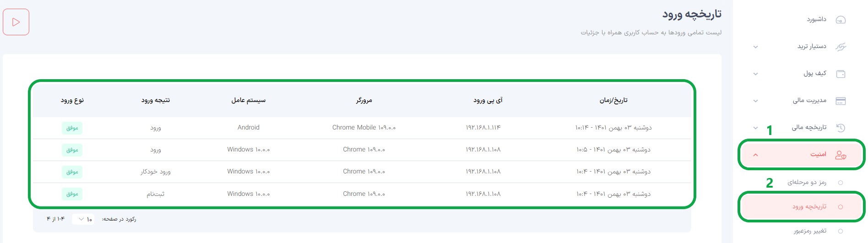Open the change password menu item
This screenshot has width=868, height=243.
pos(810,231)
